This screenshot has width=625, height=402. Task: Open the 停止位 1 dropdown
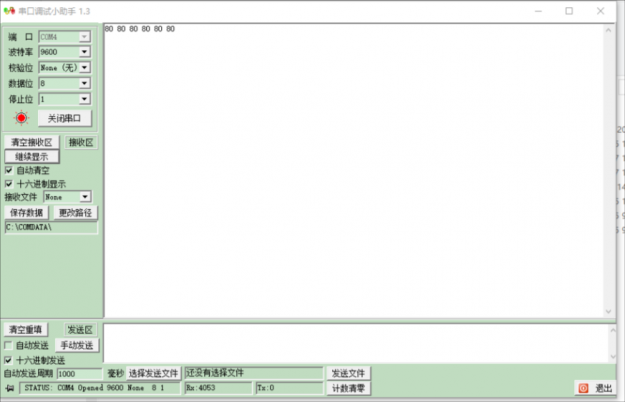tap(84, 98)
